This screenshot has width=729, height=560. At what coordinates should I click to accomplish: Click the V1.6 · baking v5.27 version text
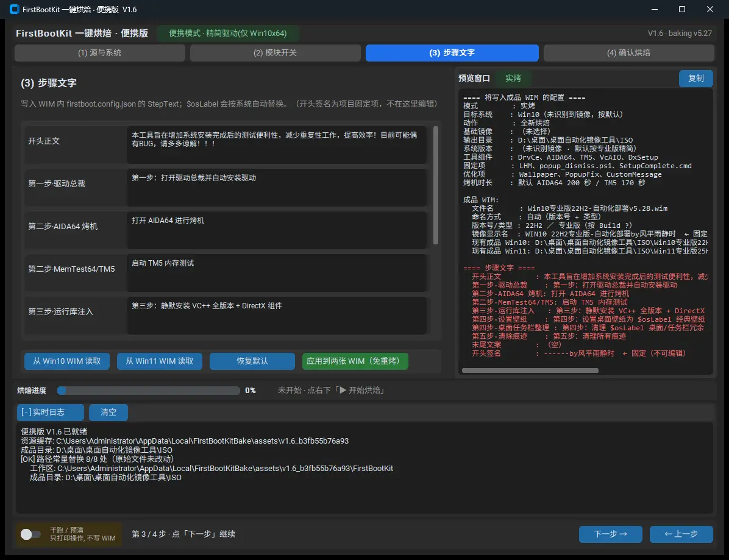680,34
